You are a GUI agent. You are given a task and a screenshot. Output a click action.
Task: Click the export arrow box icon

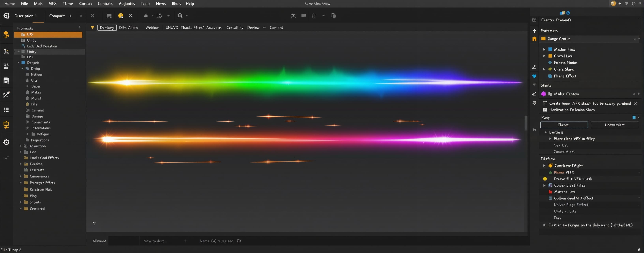[159, 16]
